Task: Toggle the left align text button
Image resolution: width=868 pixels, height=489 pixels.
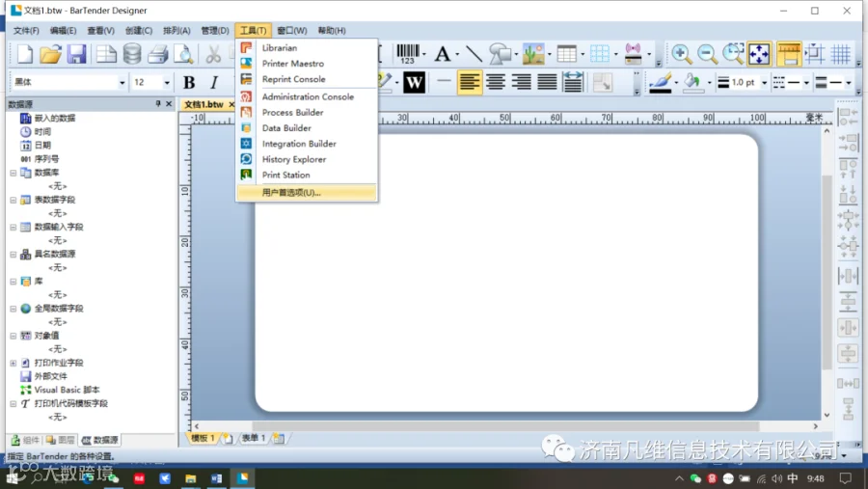Action: 470,83
